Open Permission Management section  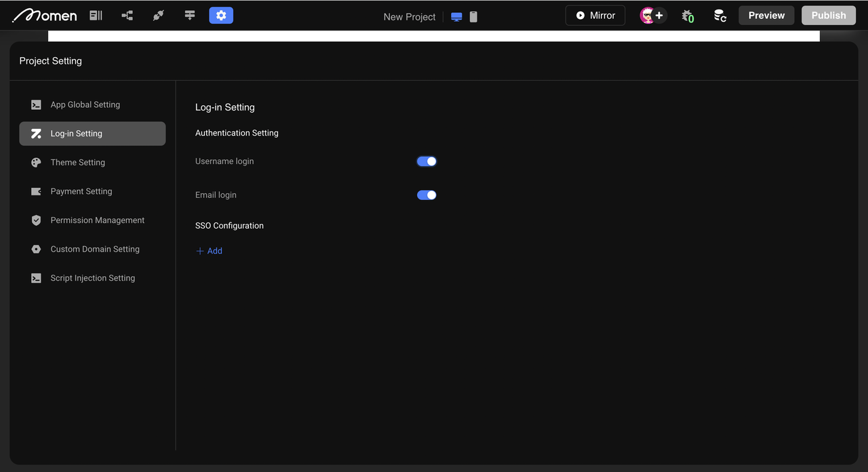97,220
